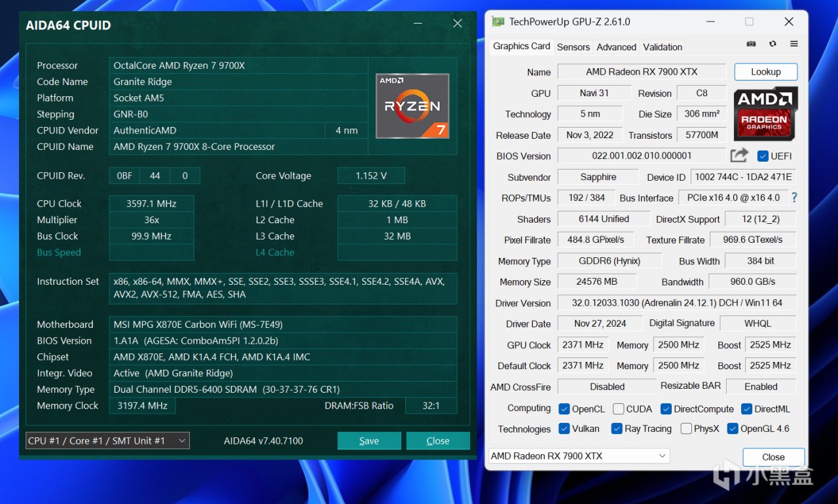Viewport: 838px width, 504px height.
Task: Click the BIOS Version 1.A1A value in AIDA64
Action: (283, 340)
